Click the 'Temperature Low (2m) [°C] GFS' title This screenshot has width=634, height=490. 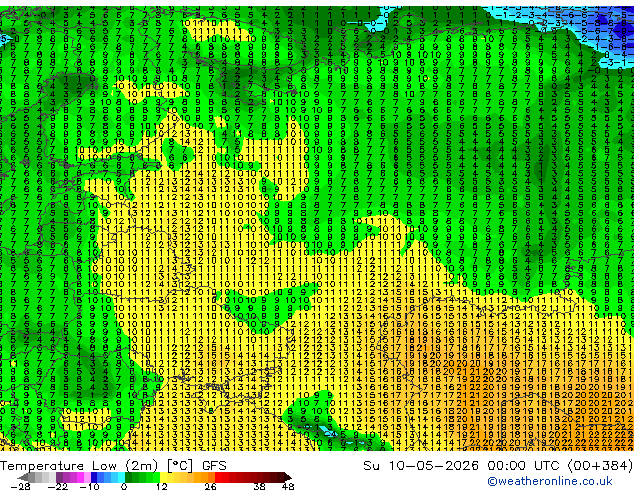coord(114,466)
